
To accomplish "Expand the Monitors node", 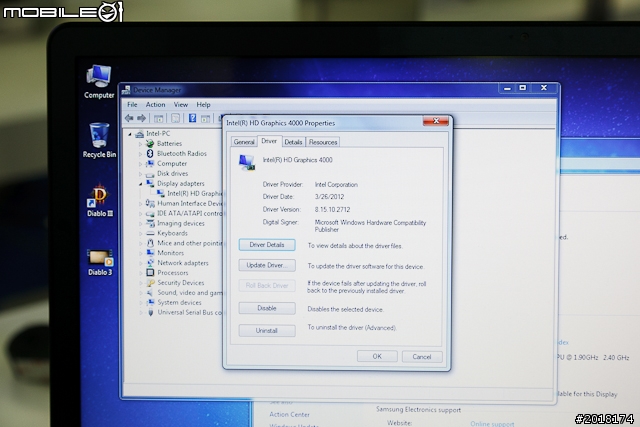I will pyautogui.click(x=140, y=253).
